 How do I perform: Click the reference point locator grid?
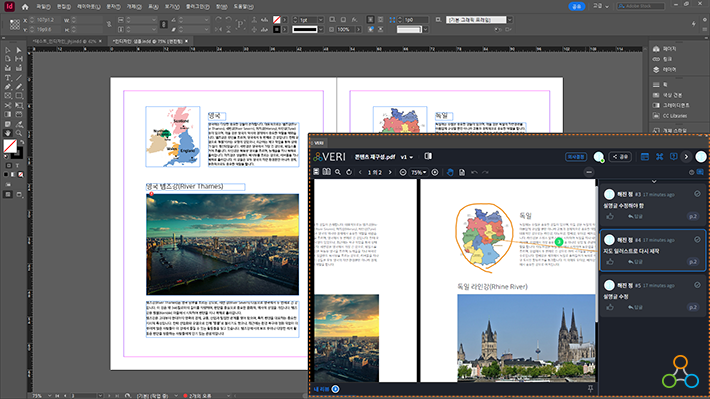[x=14, y=25]
